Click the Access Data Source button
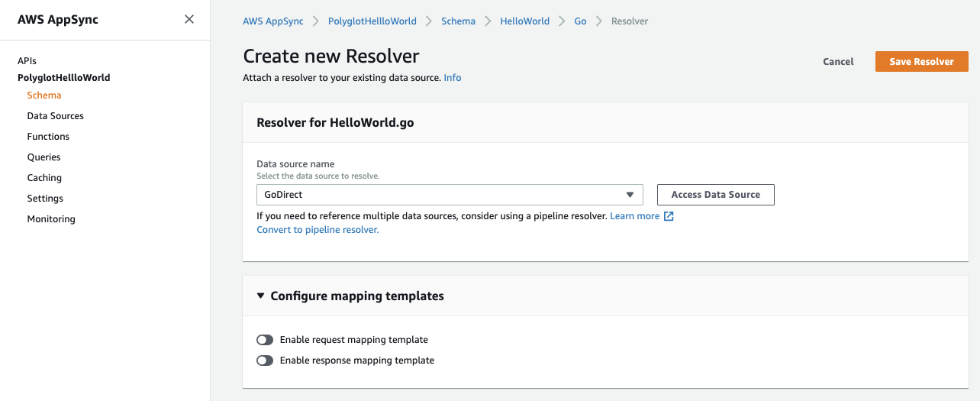 click(715, 195)
